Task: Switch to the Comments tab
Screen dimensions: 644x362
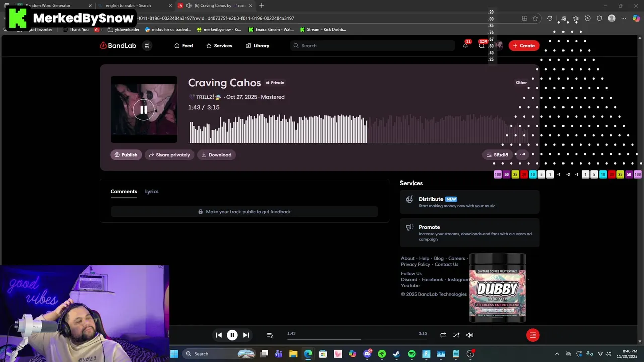Action: (124, 191)
